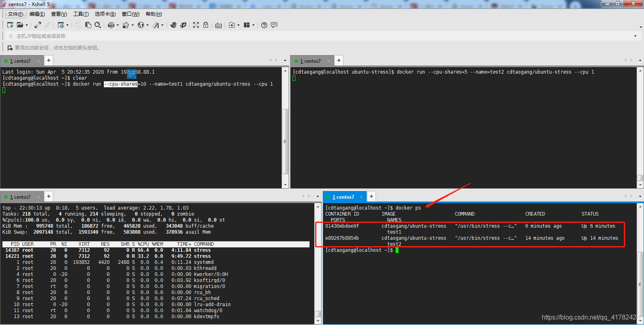Open the 工具(T) menu

[x=81, y=14]
